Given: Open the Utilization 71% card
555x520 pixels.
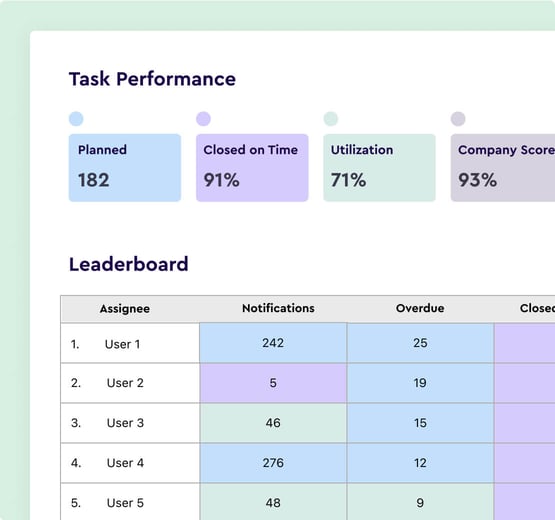Looking at the screenshot, I should [379, 168].
